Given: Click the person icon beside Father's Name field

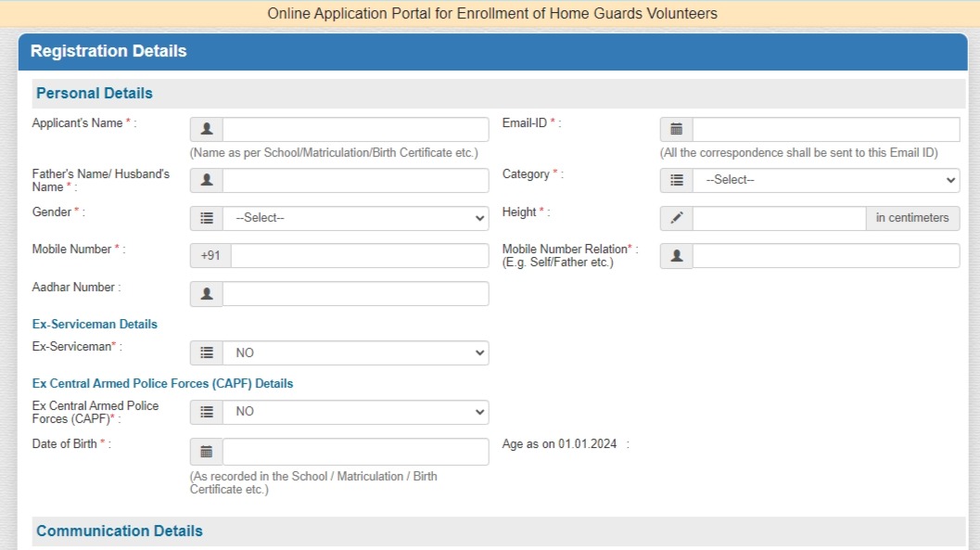Looking at the screenshot, I should [x=206, y=179].
